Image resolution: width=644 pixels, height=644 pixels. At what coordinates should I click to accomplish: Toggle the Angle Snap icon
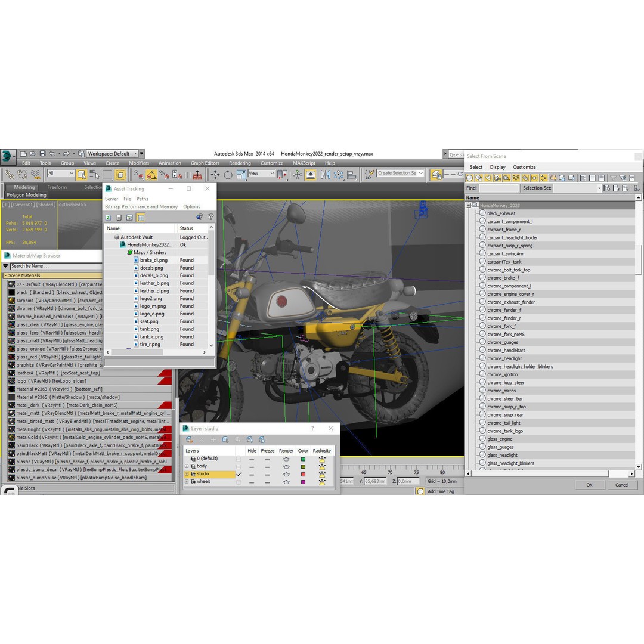151,175
